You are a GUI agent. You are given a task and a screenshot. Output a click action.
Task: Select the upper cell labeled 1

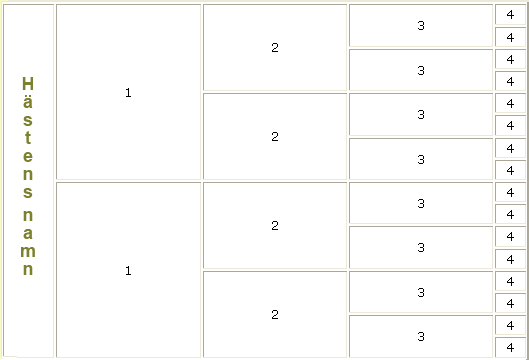click(129, 92)
